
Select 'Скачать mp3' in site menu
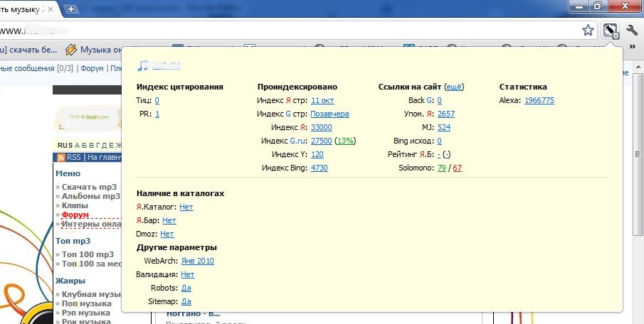[x=89, y=187]
